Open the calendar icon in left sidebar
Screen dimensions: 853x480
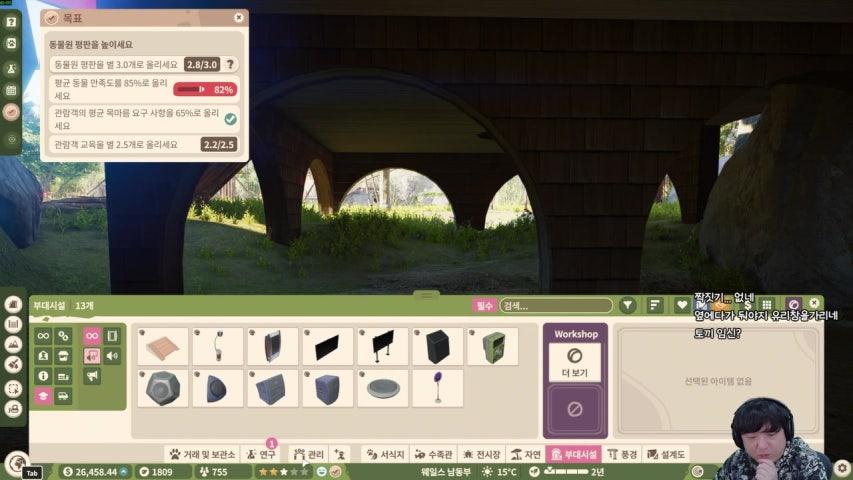(x=11, y=90)
